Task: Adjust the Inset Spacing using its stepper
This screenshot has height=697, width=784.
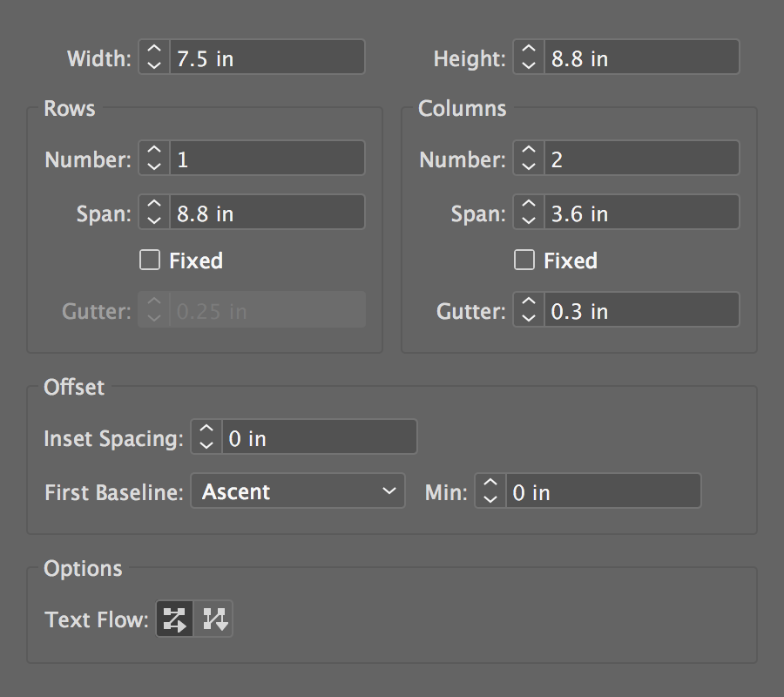Action: (206, 436)
